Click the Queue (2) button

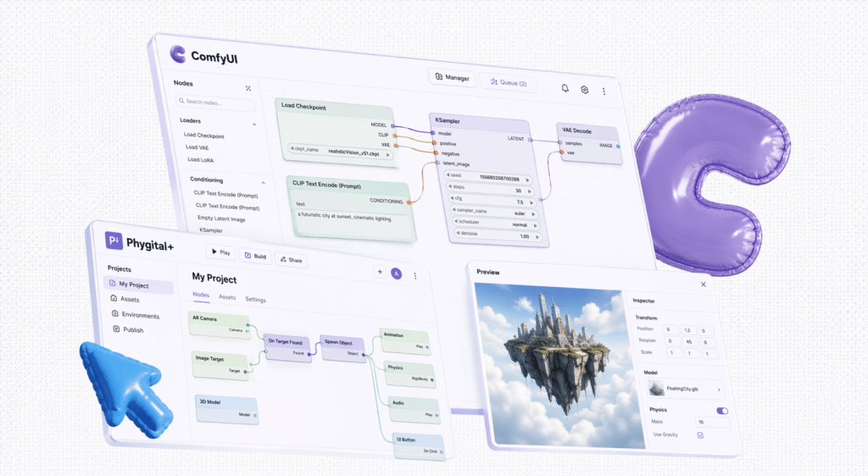point(509,82)
